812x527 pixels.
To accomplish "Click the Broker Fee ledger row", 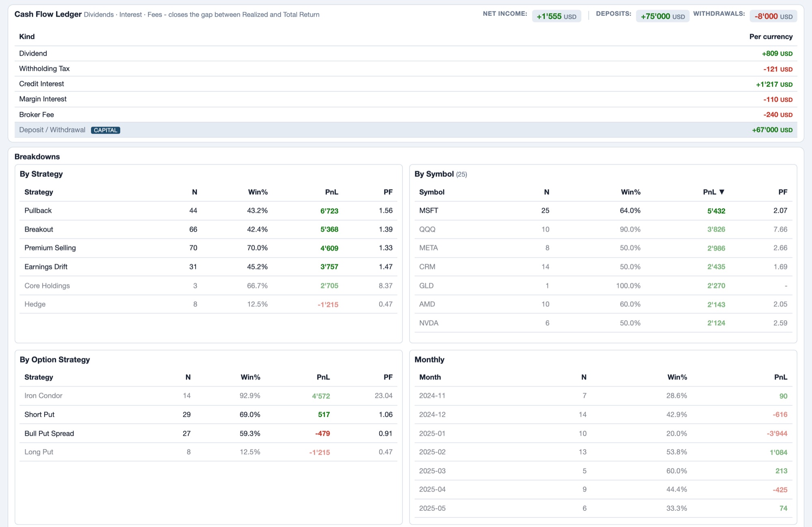I will pyautogui.click(x=406, y=115).
